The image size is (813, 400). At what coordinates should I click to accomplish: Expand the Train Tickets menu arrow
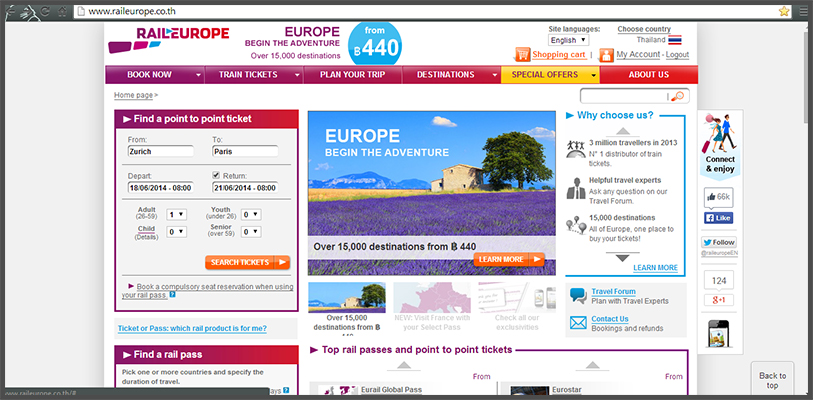pyautogui.click(x=297, y=75)
